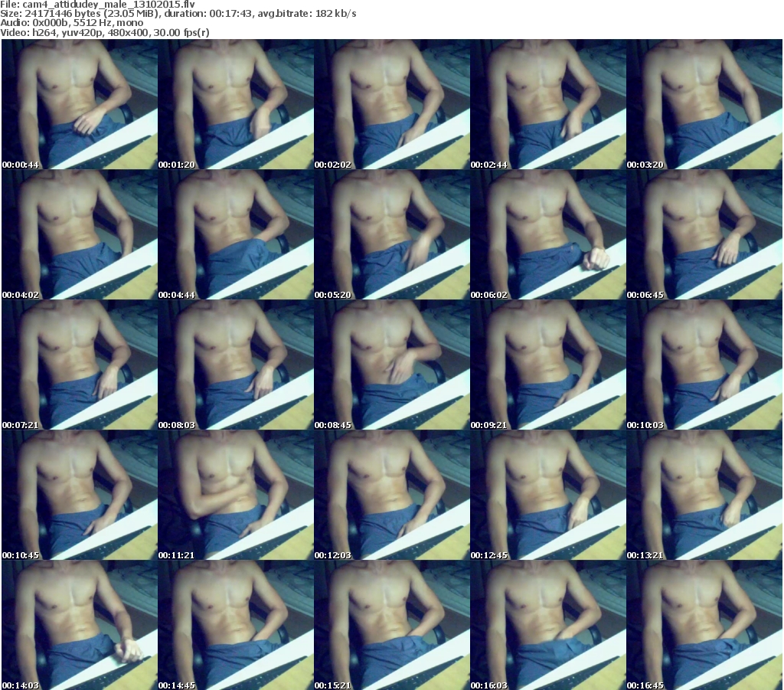
Task: Choose the thumbnail marked 00:05:20
Action: (x=392, y=235)
